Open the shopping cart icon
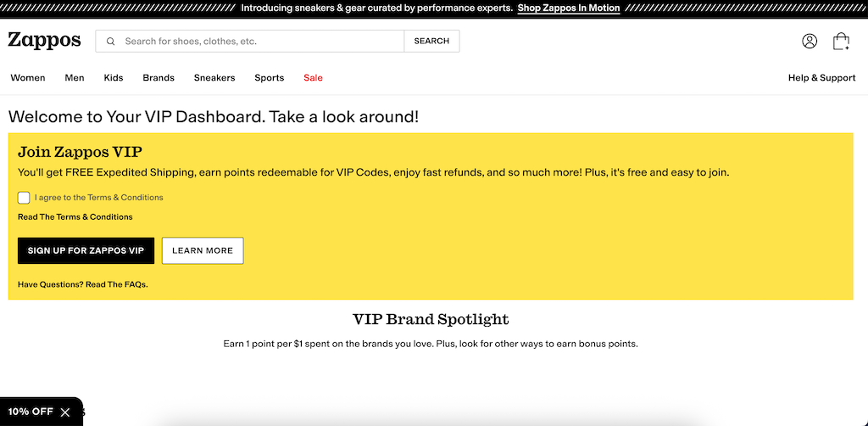 (841, 41)
